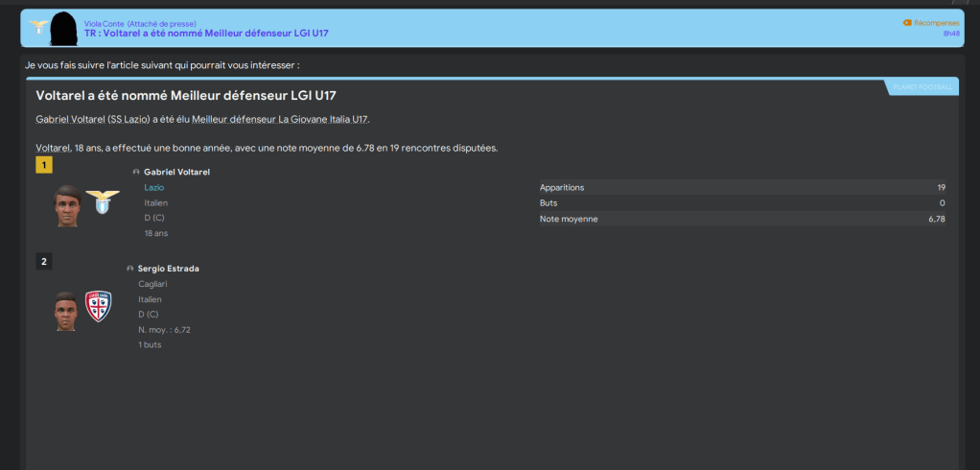Viewport: 980px width, 470px height.
Task: Open Sergio Estrada's profile from ranking name
Action: point(168,269)
